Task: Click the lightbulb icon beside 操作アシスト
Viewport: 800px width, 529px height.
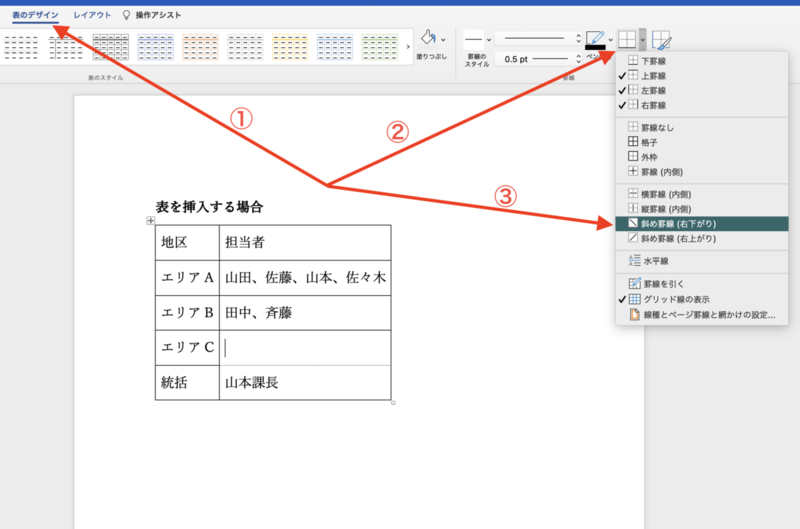Action: (127, 15)
